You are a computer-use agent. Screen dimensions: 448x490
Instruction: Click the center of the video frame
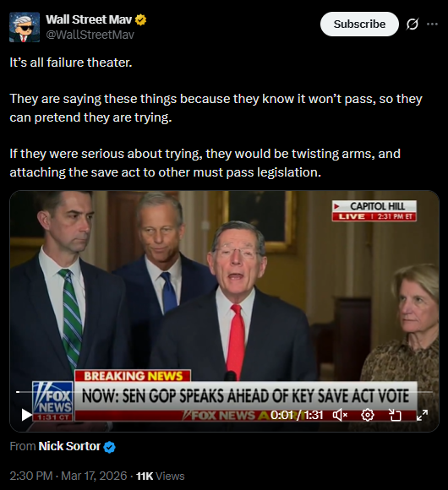click(x=225, y=311)
